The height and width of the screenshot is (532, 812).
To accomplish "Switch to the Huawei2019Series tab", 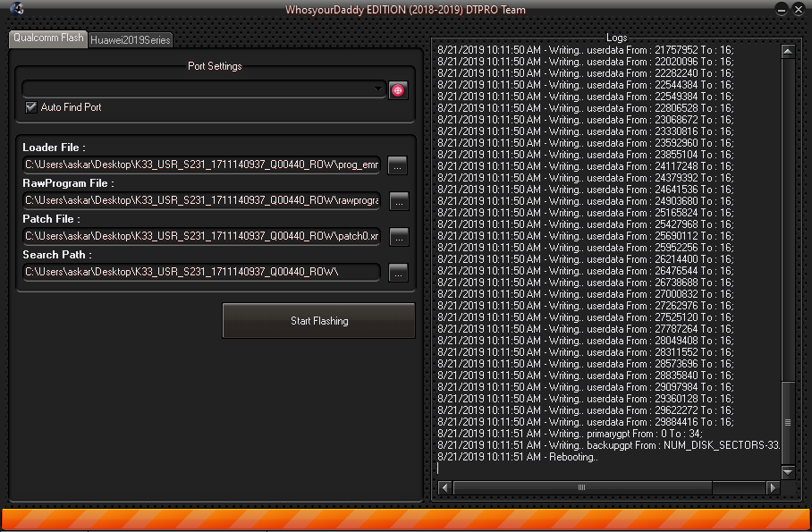I will [x=130, y=40].
